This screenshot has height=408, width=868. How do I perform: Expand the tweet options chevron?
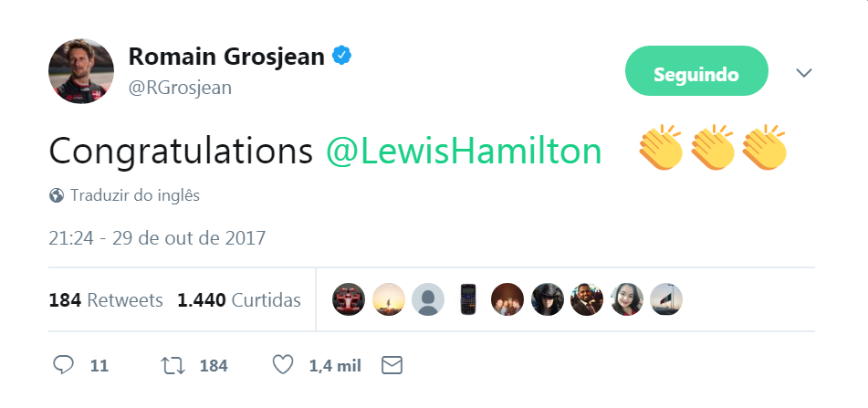coord(804,72)
